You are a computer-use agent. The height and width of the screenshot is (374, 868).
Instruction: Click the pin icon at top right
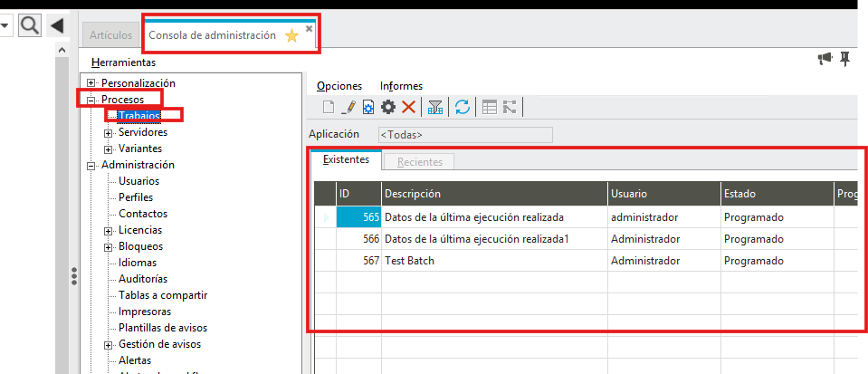tap(845, 59)
